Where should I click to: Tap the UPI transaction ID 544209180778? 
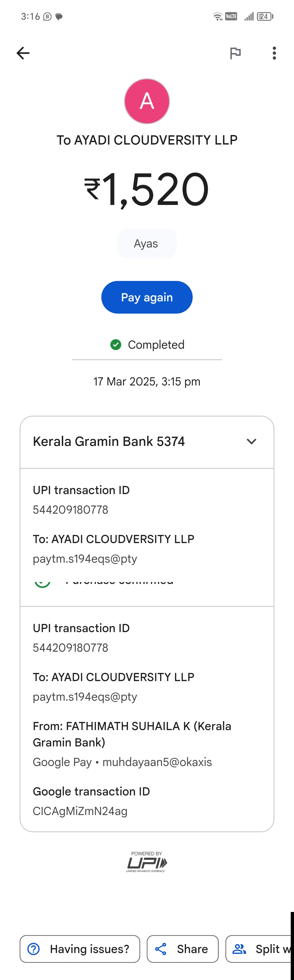coord(70,510)
